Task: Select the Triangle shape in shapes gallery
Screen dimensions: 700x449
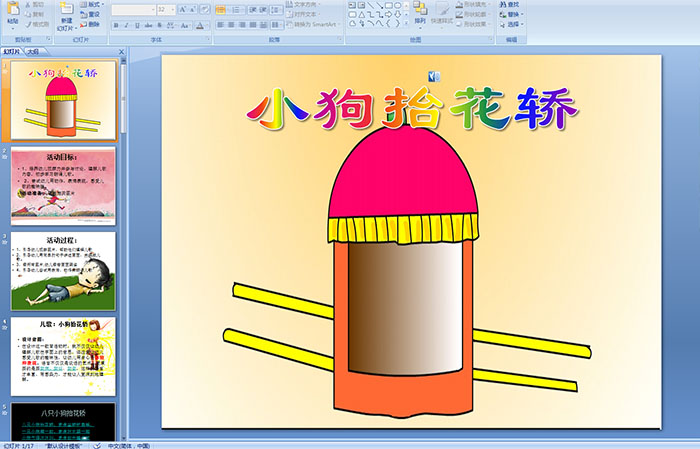Action: tap(362, 14)
